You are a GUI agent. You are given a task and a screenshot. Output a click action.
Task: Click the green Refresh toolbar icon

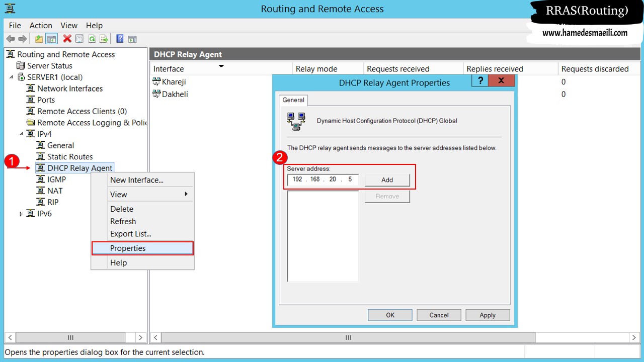tap(92, 39)
